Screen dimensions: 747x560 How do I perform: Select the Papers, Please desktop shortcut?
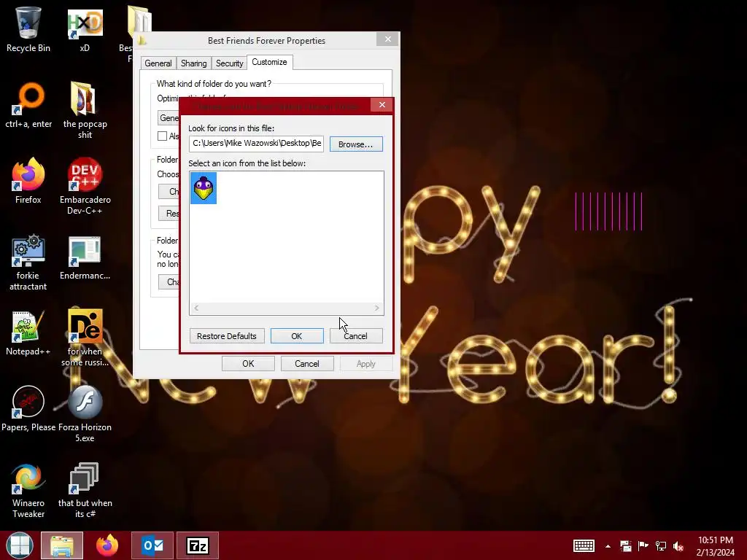pos(28,408)
